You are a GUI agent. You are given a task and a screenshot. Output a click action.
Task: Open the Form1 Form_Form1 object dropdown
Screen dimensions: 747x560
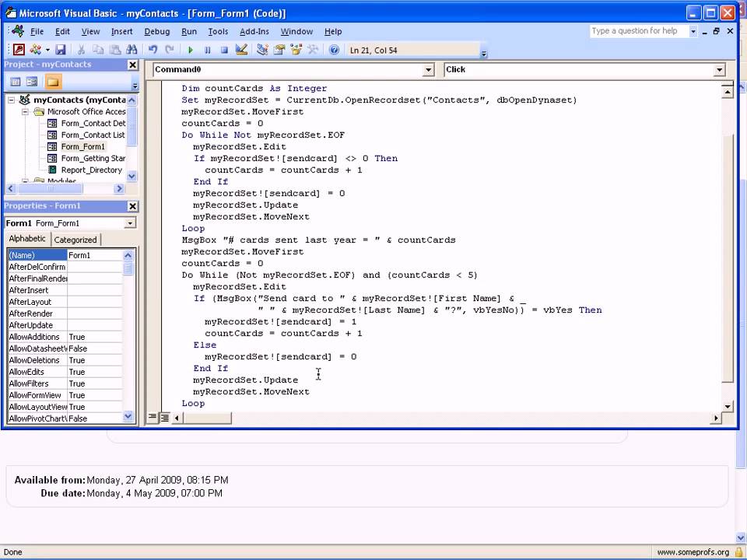click(x=130, y=223)
